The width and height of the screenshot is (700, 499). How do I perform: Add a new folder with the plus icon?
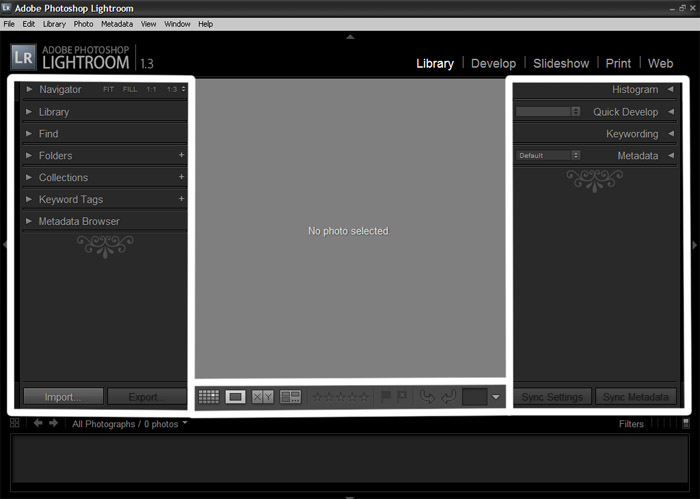(x=181, y=155)
